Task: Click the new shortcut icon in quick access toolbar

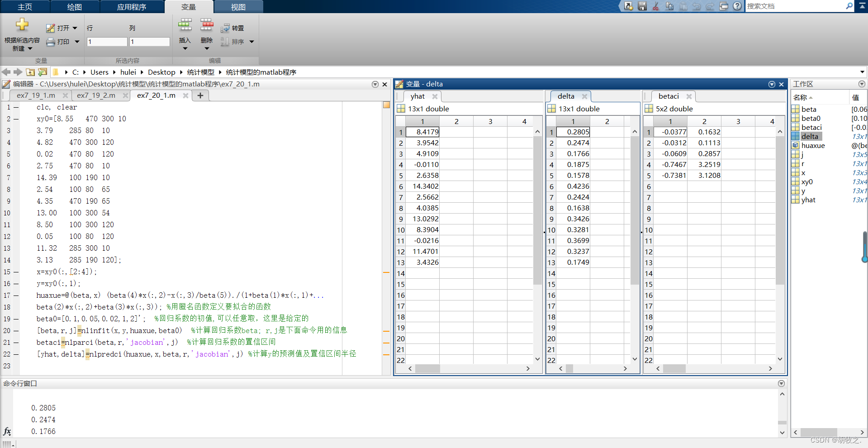Action: pos(628,6)
